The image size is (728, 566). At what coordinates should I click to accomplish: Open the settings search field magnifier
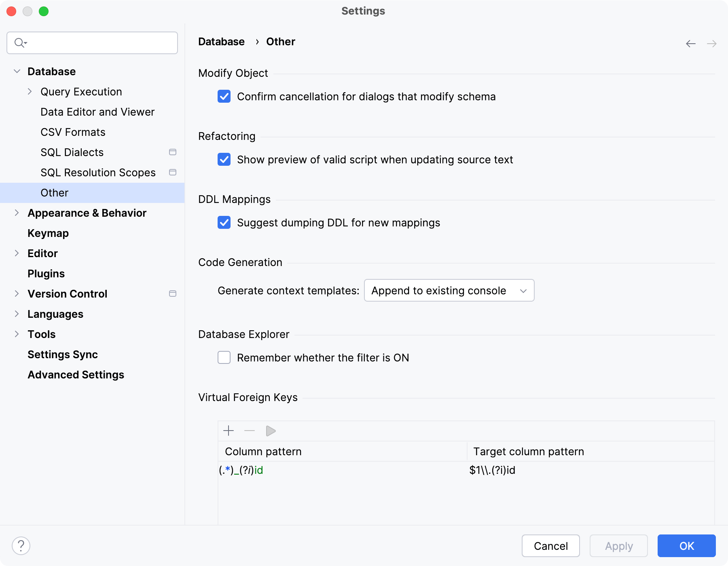pyautogui.click(x=19, y=42)
